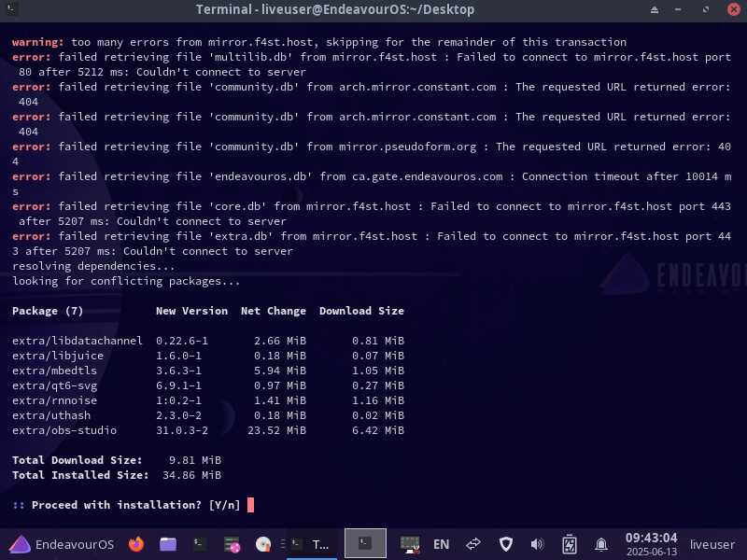Show notifications via the bell icon
The width and height of the screenshot is (747, 560).
[601, 544]
